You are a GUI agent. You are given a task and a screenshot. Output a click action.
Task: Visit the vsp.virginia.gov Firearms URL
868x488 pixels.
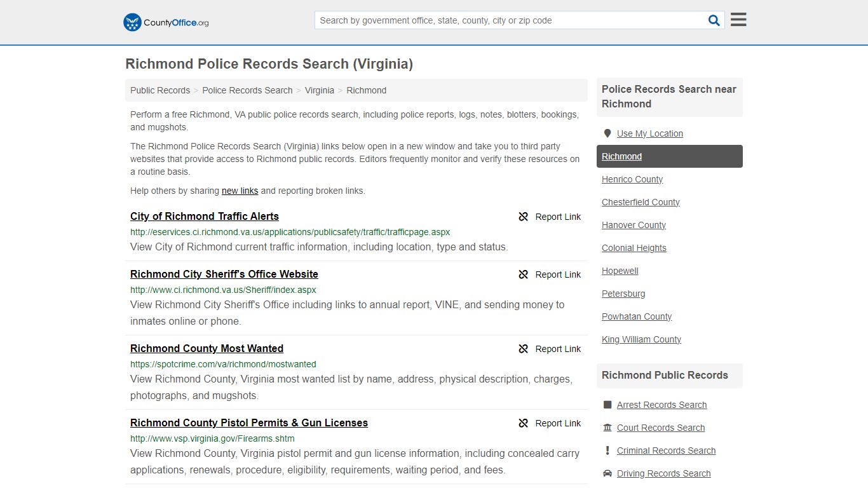212,438
